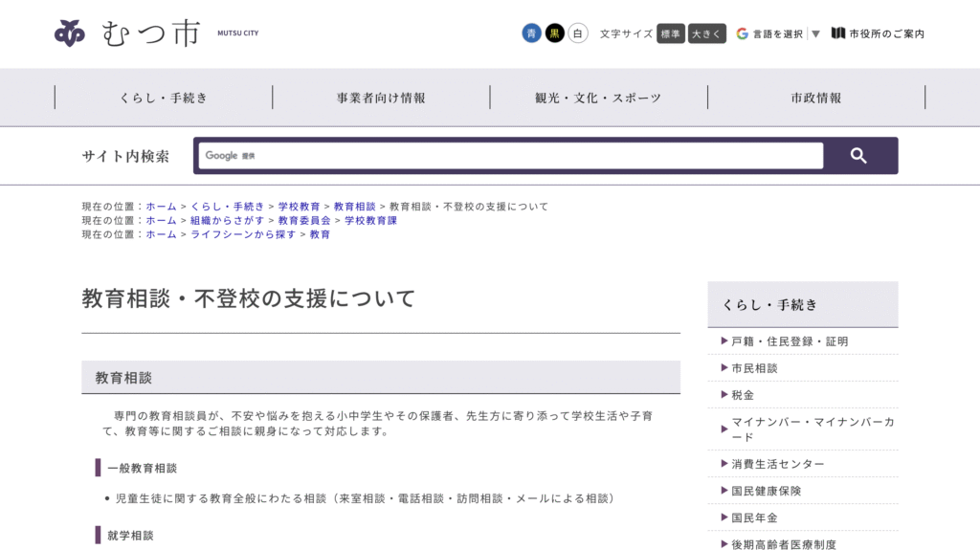The width and height of the screenshot is (980, 550).
Task: Click the 一般教育相談 subheading
Action: [x=143, y=468]
